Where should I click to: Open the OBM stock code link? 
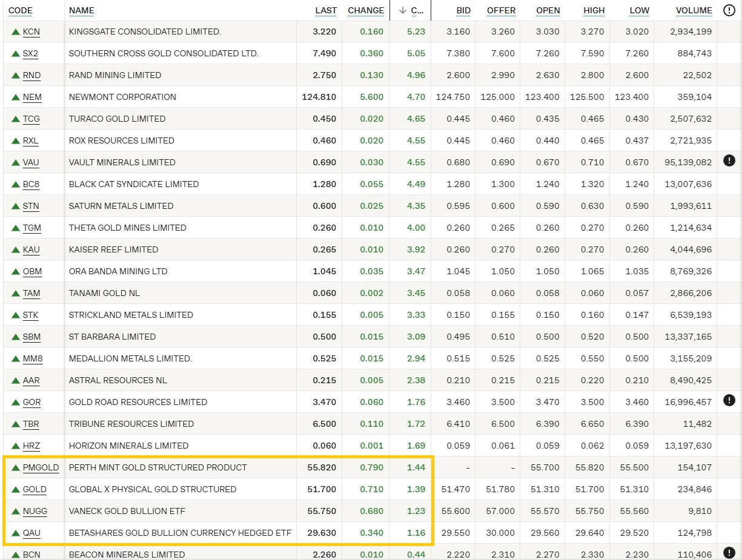click(32, 271)
